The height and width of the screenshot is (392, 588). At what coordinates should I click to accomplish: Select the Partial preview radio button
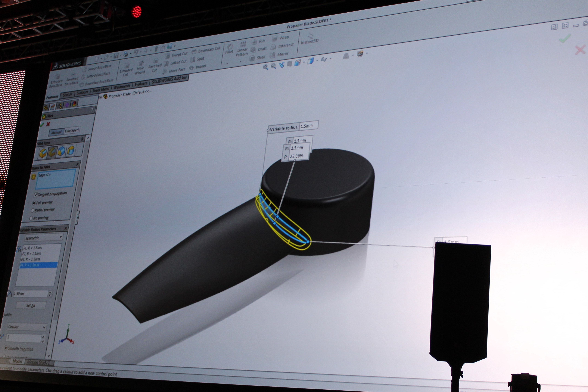(x=33, y=210)
